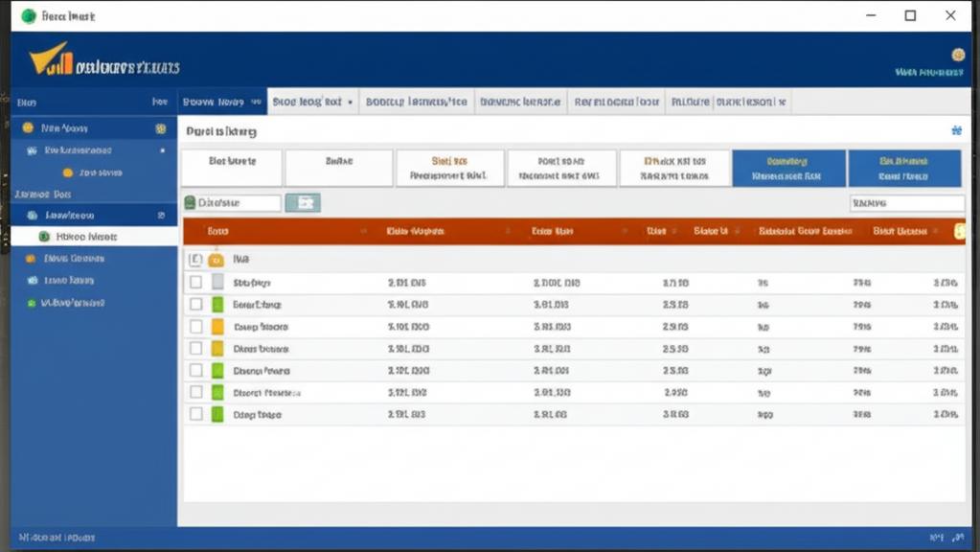
Task: Select the third tab in the tab strip
Action: pyautogui.click(x=417, y=102)
